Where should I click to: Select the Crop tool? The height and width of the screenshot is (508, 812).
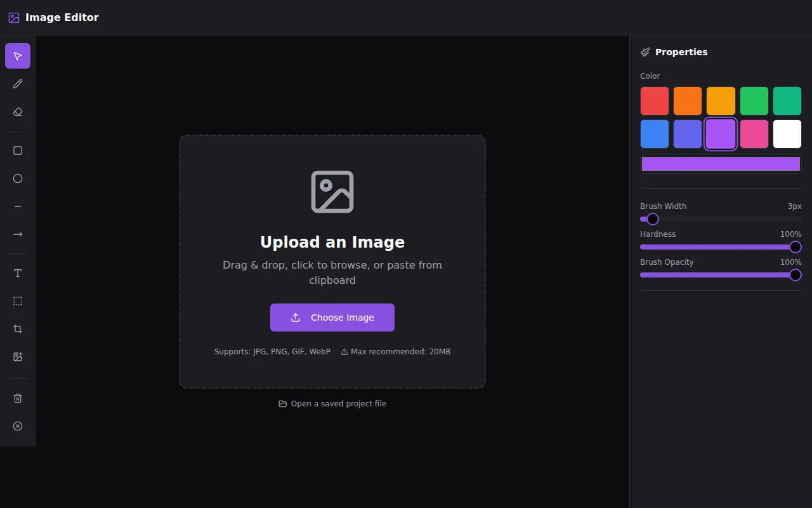point(18,329)
